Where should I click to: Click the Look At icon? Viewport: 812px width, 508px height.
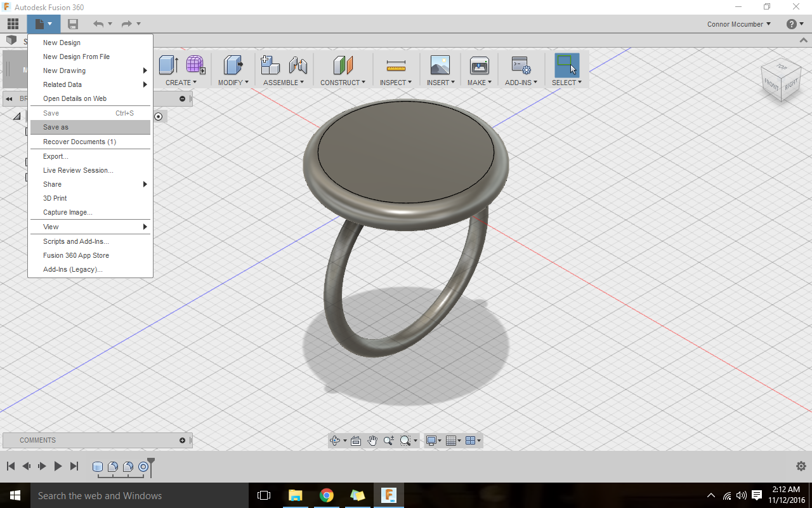[x=355, y=441]
